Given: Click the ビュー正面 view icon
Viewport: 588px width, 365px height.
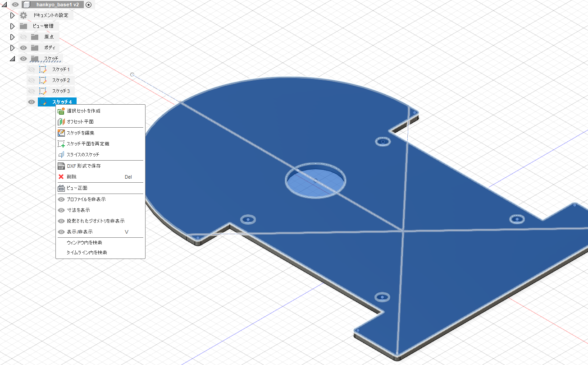Looking at the screenshot, I should click(x=62, y=188).
